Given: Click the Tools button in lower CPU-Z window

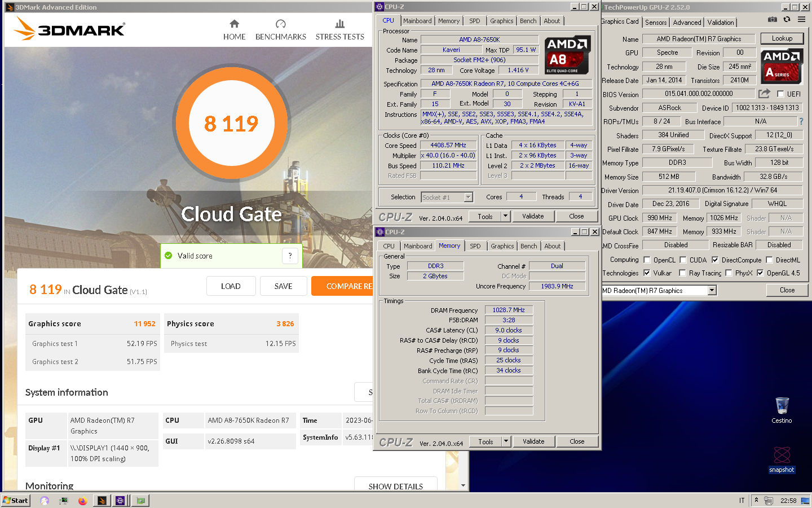Looking at the screenshot, I should pyautogui.click(x=486, y=441).
